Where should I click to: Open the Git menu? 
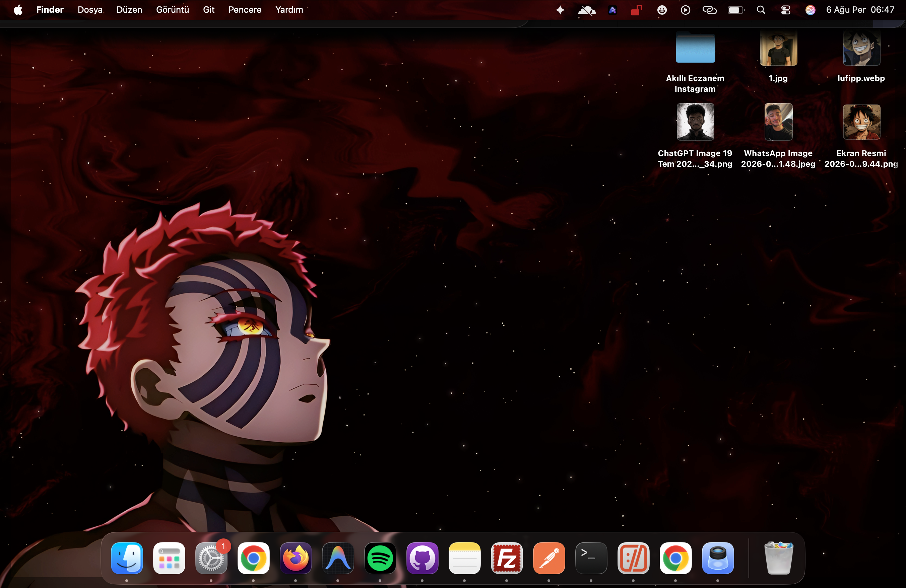[209, 10]
